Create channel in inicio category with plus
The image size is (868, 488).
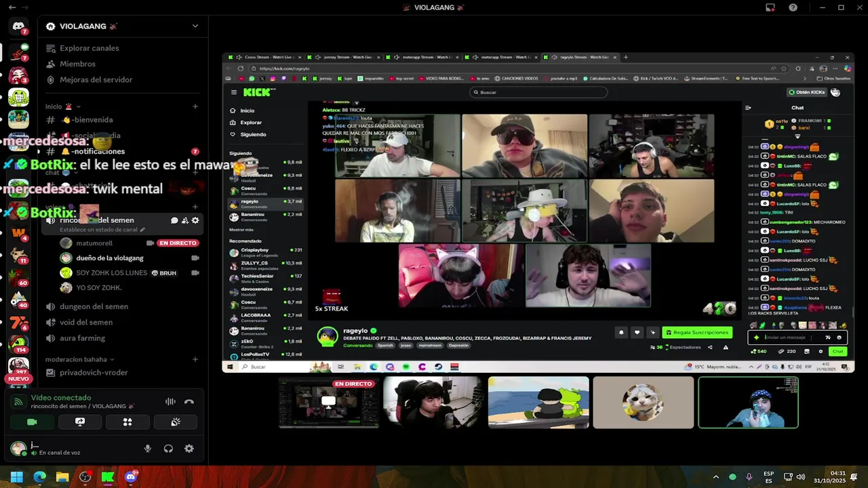(195, 106)
